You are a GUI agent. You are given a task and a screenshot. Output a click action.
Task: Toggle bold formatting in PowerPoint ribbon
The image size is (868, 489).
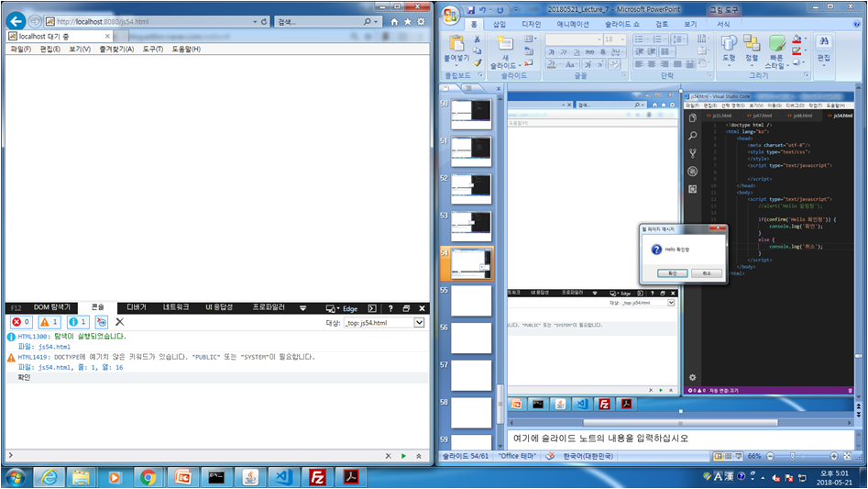click(x=552, y=52)
